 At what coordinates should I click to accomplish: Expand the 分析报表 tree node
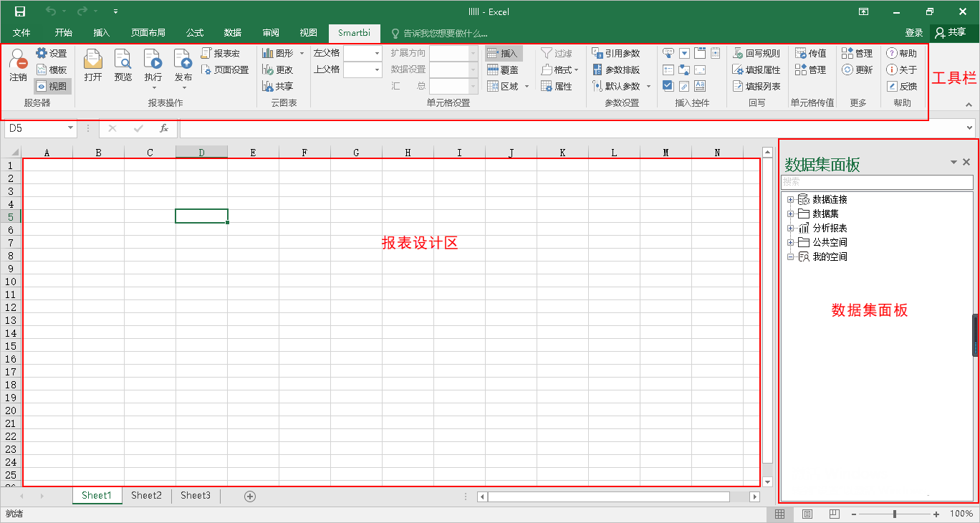click(x=791, y=228)
